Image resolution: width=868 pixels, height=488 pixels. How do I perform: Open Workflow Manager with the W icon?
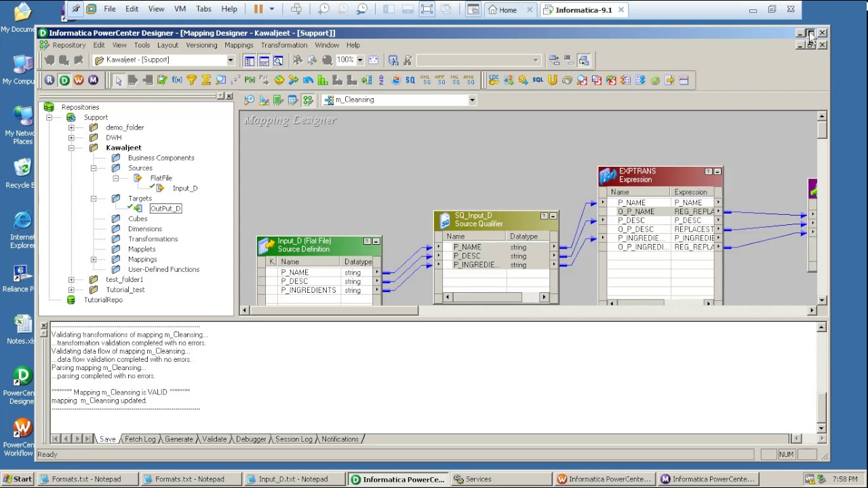click(79, 80)
